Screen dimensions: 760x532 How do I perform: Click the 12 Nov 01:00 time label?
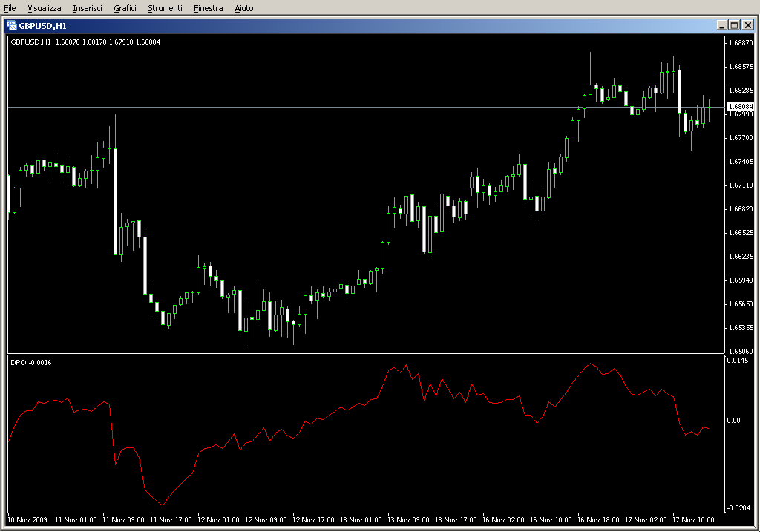[218, 520]
